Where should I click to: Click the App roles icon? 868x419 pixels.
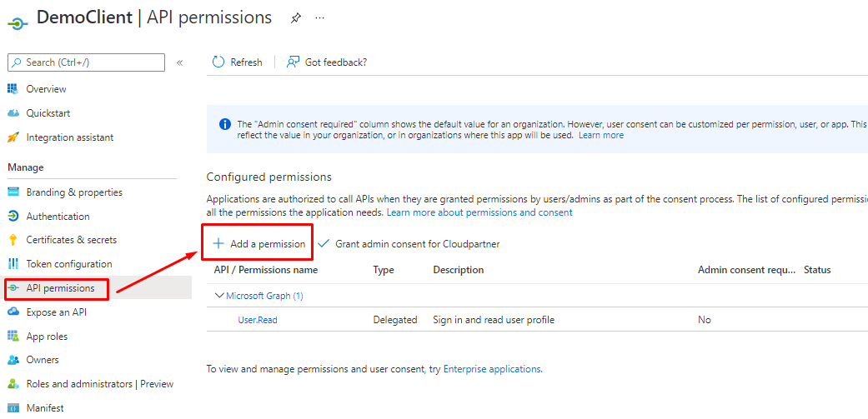(13, 337)
